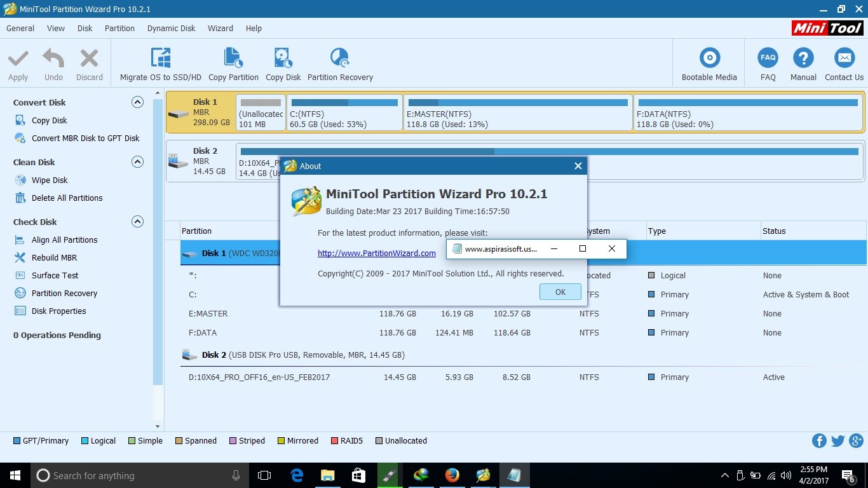Image resolution: width=868 pixels, height=488 pixels.
Task: Collapse the Clean Disk section
Action: [137, 162]
